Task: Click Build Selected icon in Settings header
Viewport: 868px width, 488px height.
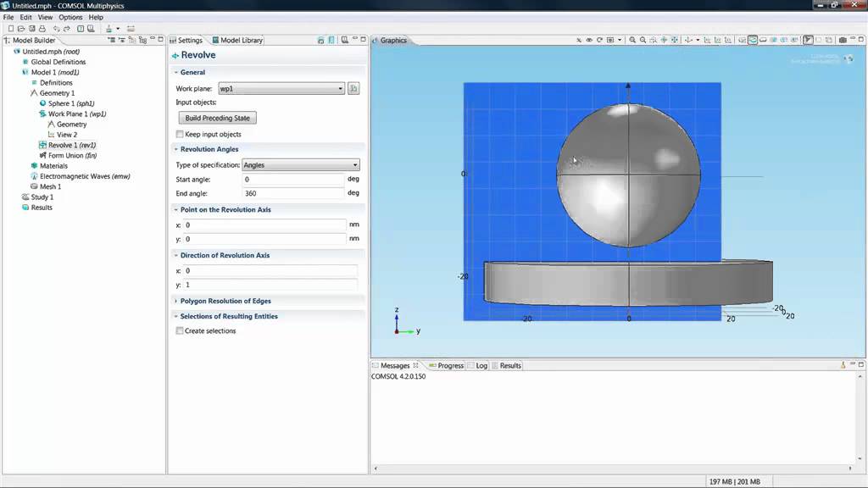Action: pos(320,40)
